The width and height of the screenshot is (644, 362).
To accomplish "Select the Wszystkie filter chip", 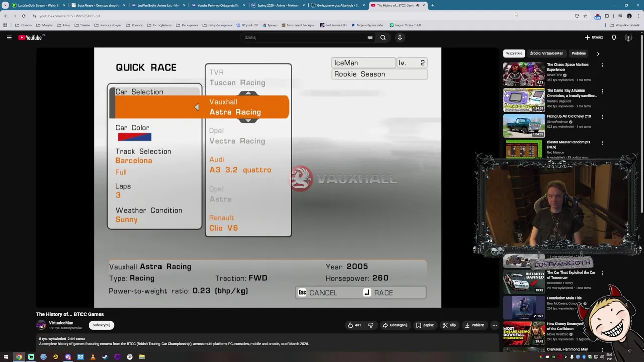I will click(x=514, y=53).
